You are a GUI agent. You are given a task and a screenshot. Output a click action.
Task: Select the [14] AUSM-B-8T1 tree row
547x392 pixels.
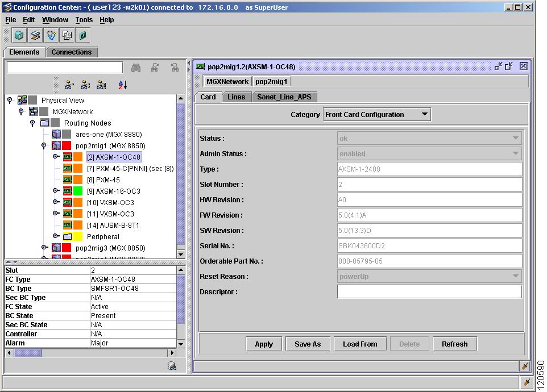(113, 226)
